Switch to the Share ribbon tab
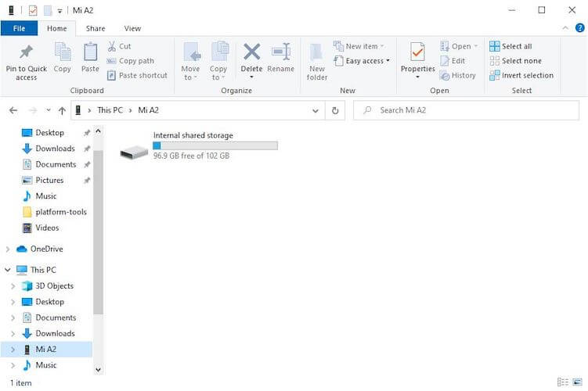 coord(96,28)
